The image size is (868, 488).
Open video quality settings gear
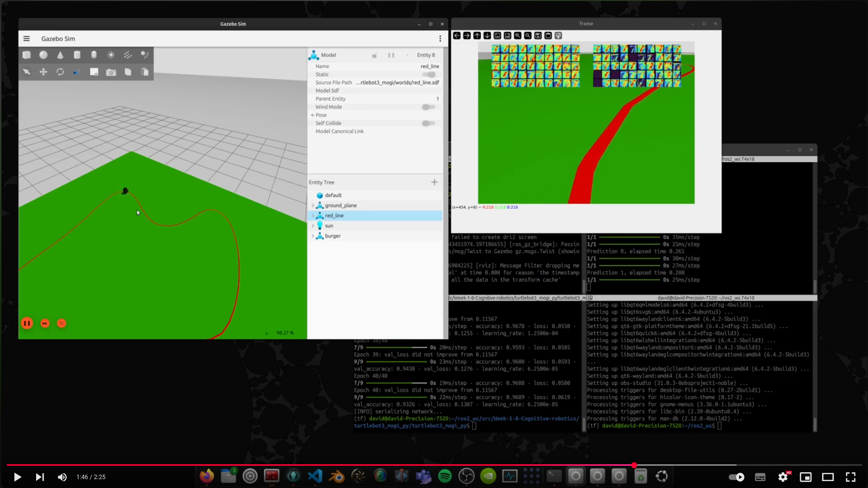pos(783,477)
